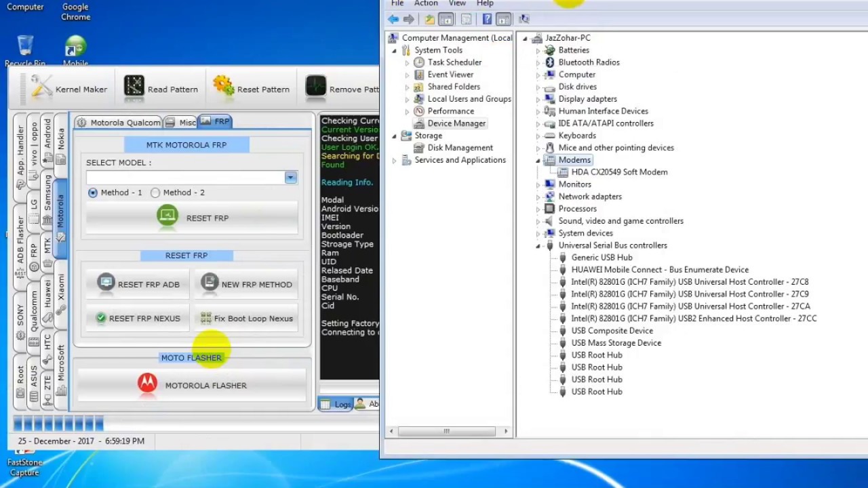Select Method - 2 radio button
This screenshot has width=868, height=488.
coord(155,192)
